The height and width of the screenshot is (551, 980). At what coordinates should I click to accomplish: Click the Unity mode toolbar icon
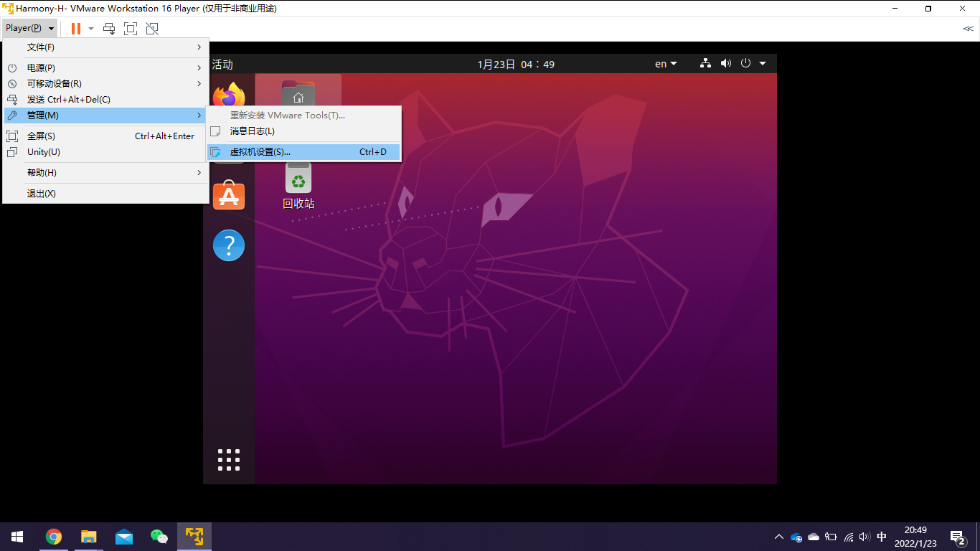point(152,29)
